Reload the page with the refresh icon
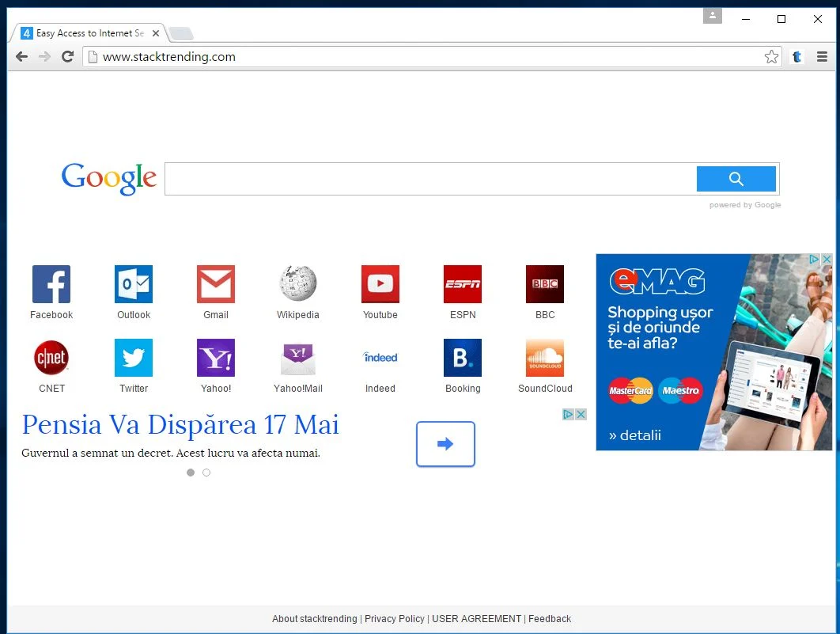The height and width of the screenshot is (634, 840). 67,57
